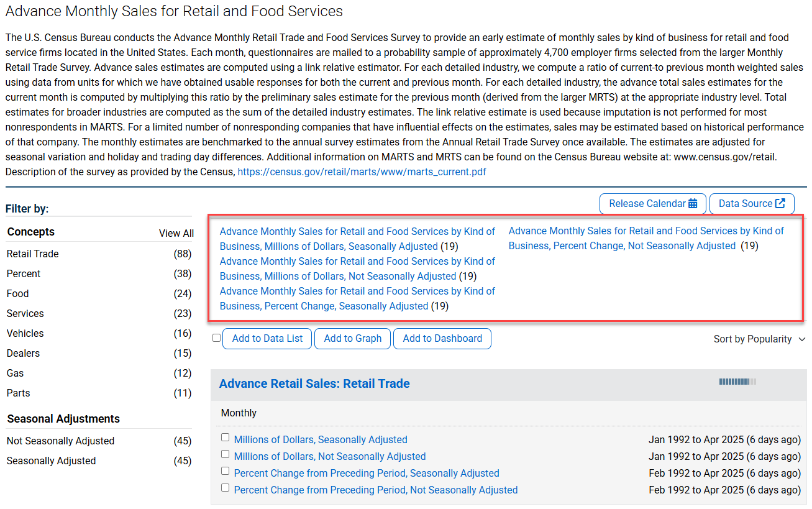This screenshot has width=812, height=509.
Task: Open Percent Change, Seasonally Adjusted release table link
Action: tap(358, 298)
